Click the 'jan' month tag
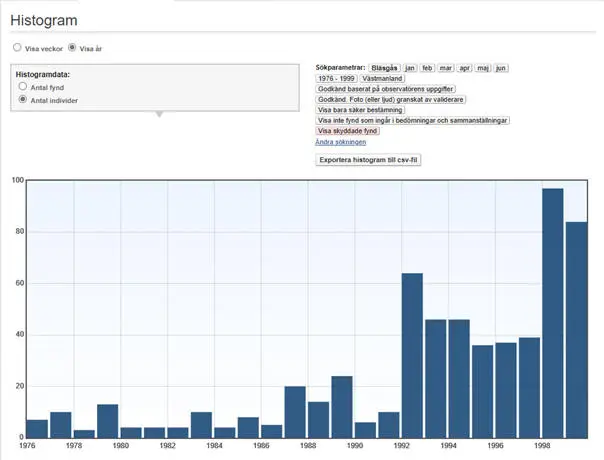Screen dimensions: 604x460 coord(410,67)
